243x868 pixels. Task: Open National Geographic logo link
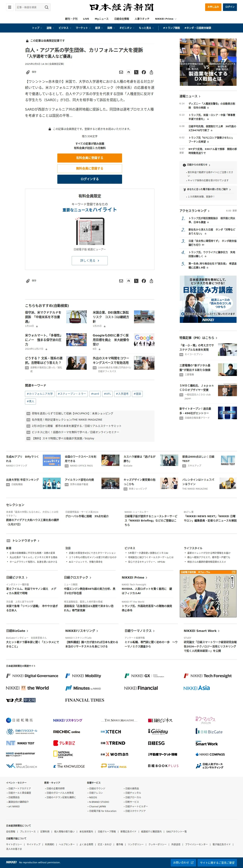tap(63, 754)
